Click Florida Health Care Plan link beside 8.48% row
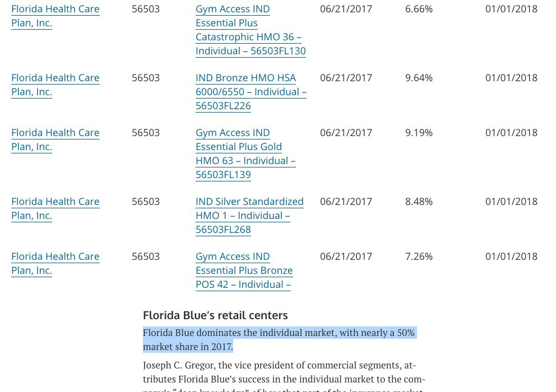Viewport: 556px width, 392px height. pos(55,208)
